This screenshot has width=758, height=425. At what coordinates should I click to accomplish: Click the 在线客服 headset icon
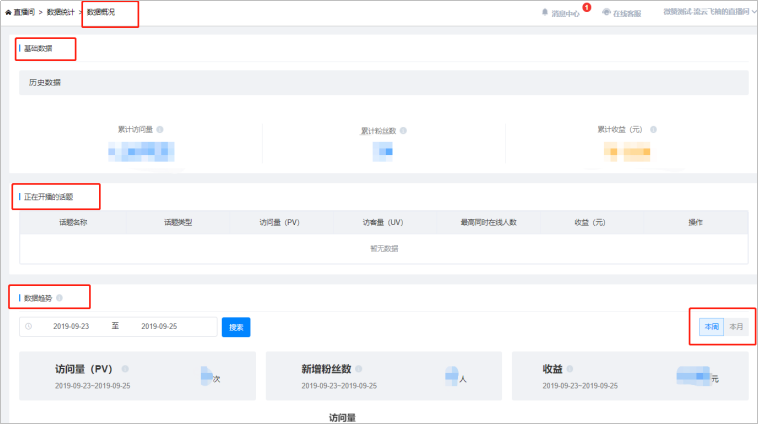point(606,14)
